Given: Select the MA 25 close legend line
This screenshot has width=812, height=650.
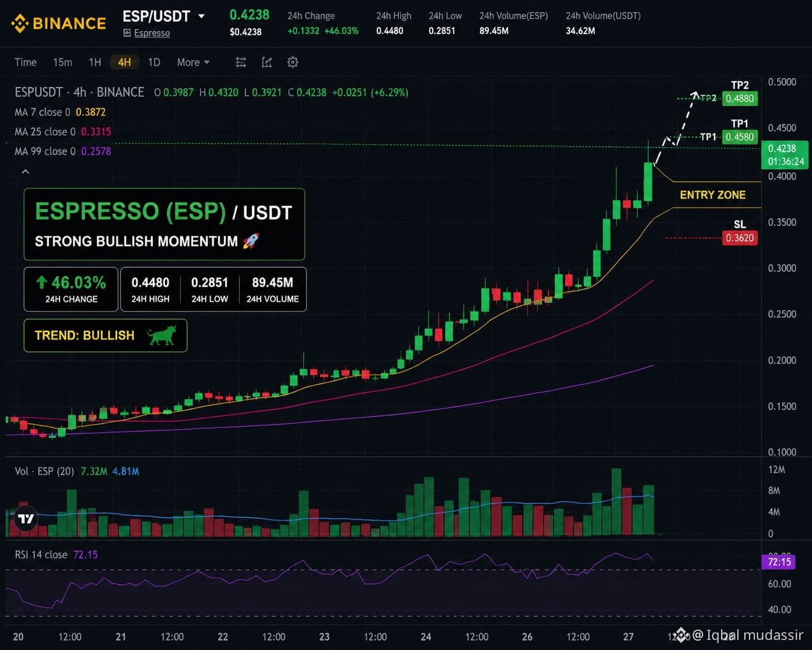Looking at the screenshot, I should pos(63,132).
